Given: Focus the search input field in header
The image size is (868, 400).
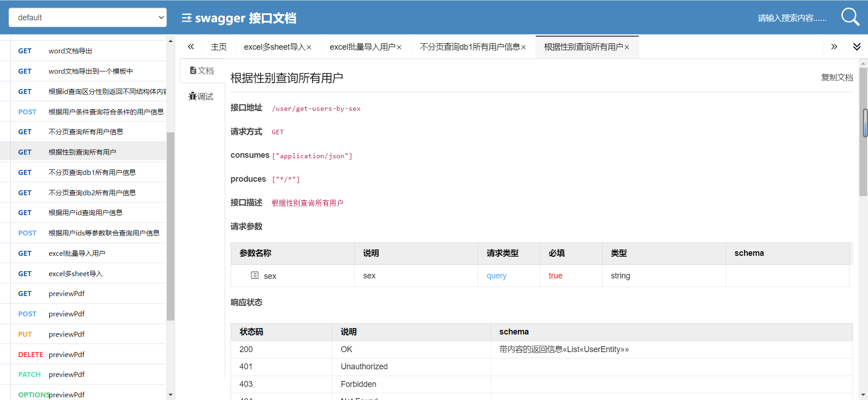Looking at the screenshot, I should (x=792, y=18).
